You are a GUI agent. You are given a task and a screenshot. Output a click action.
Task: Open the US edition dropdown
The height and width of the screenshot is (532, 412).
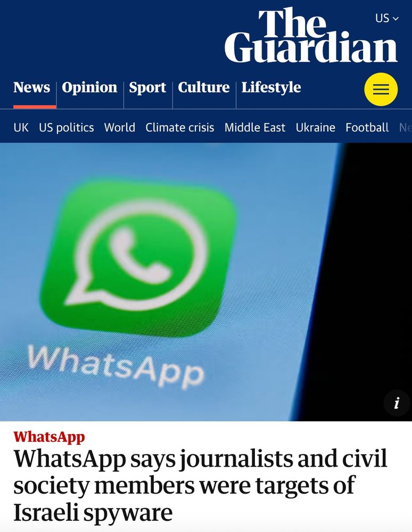387,18
